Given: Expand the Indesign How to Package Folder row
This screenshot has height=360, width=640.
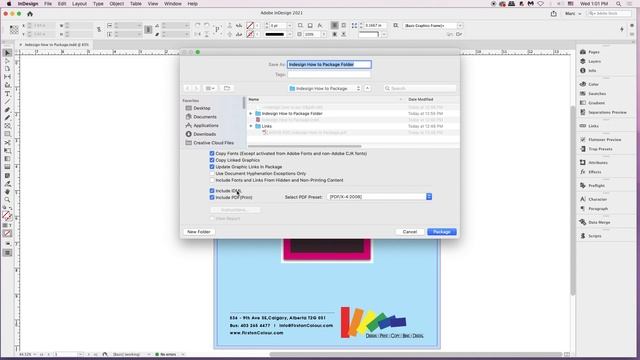Looking at the screenshot, I should [x=251, y=113].
